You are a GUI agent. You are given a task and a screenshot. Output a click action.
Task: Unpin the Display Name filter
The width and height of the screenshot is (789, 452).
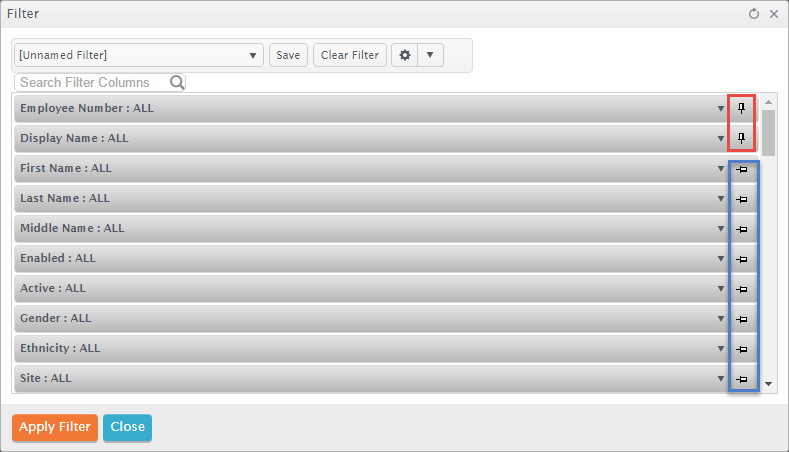[x=741, y=138]
